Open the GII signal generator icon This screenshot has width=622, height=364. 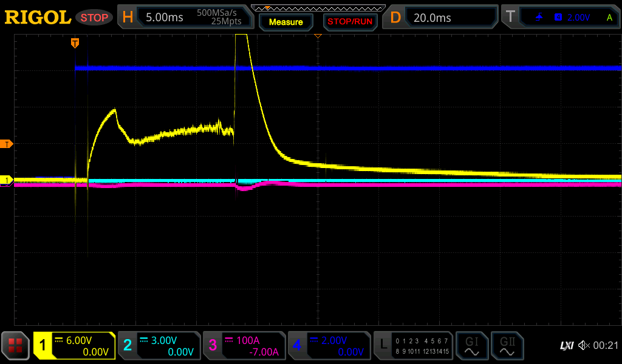507,346
